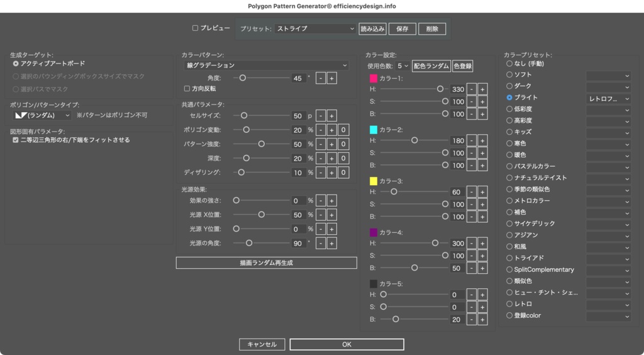
Task: Click the 色登録 button
Action: point(462,66)
